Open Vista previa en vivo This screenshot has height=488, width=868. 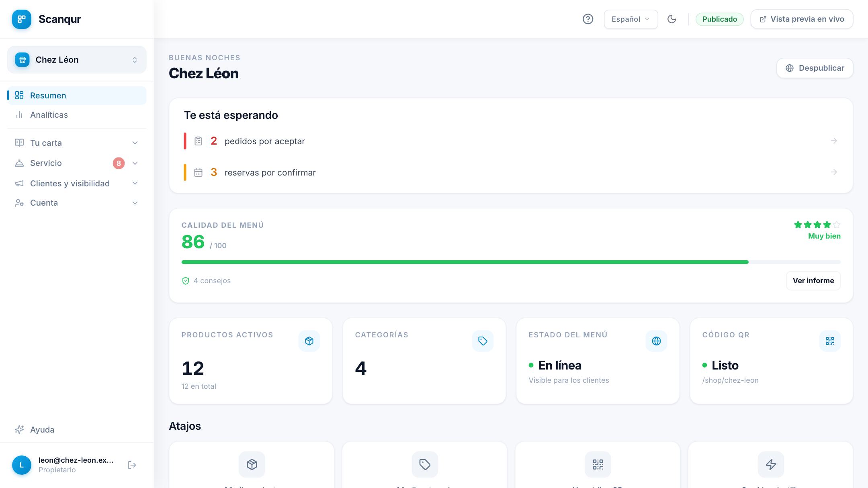tap(802, 19)
